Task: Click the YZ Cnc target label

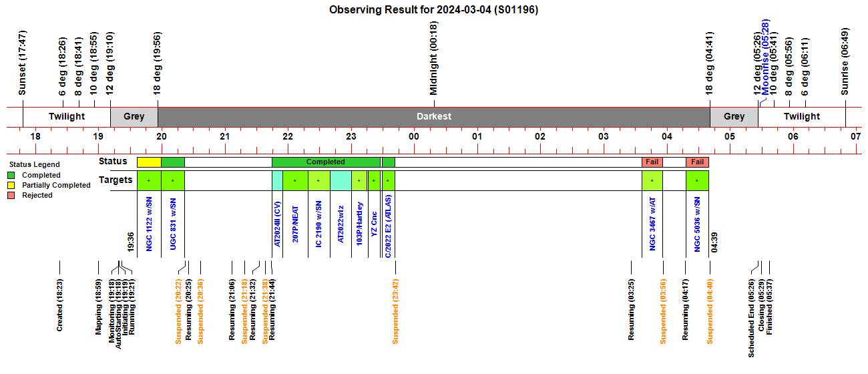Action: 374,224
